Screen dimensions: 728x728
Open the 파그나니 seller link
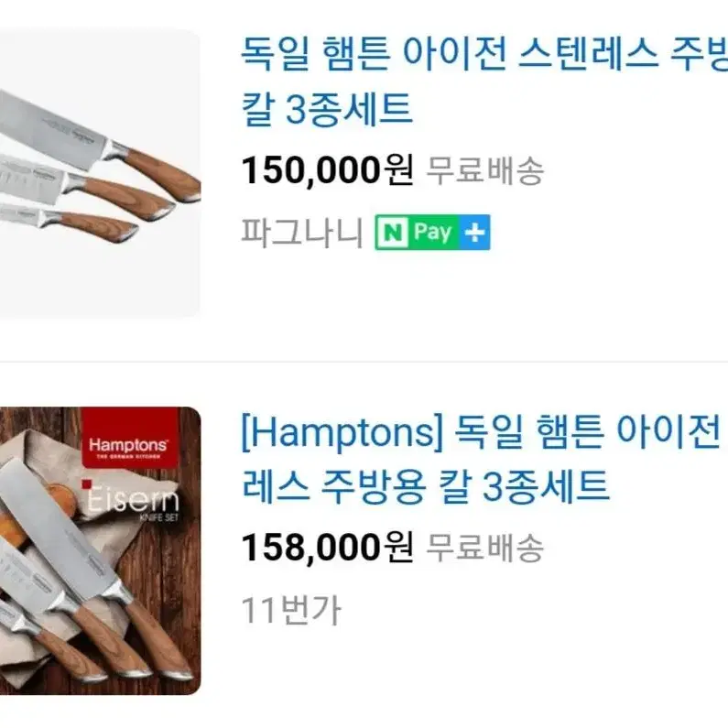pos(302,233)
